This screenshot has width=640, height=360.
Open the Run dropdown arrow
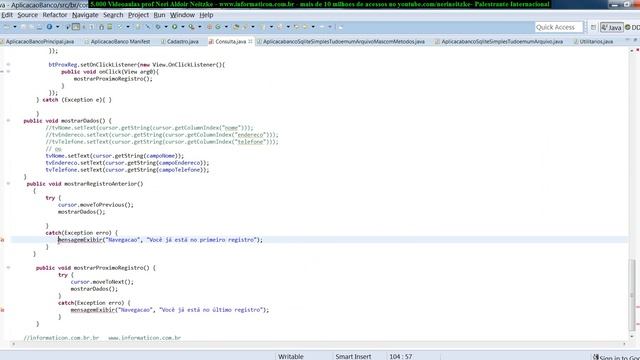(x=182, y=27)
